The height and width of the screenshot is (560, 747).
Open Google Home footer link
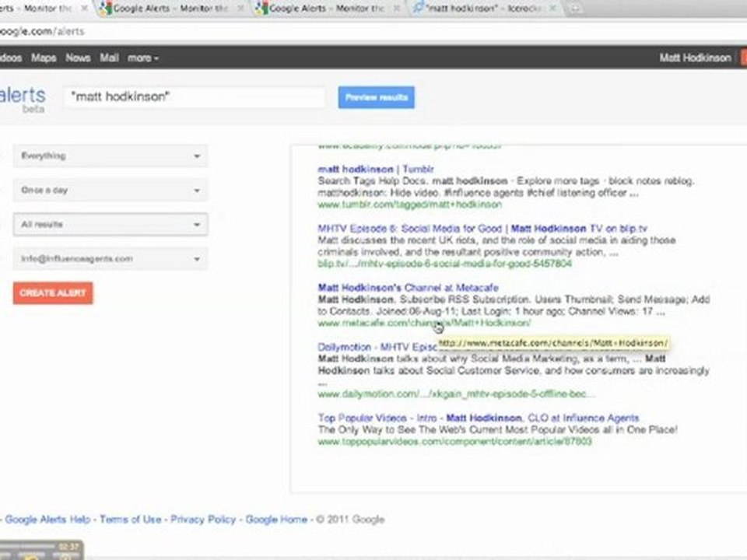pyautogui.click(x=276, y=520)
